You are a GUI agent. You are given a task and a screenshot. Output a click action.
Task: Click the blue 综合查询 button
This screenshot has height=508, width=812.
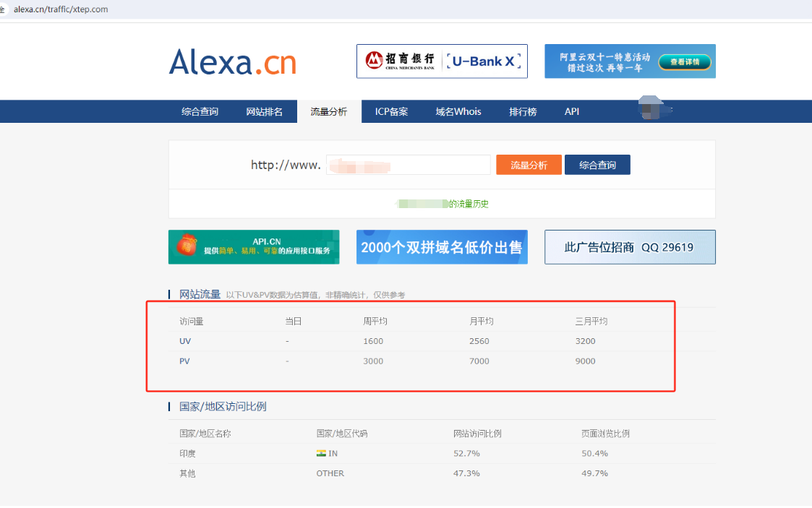coord(597,165)
